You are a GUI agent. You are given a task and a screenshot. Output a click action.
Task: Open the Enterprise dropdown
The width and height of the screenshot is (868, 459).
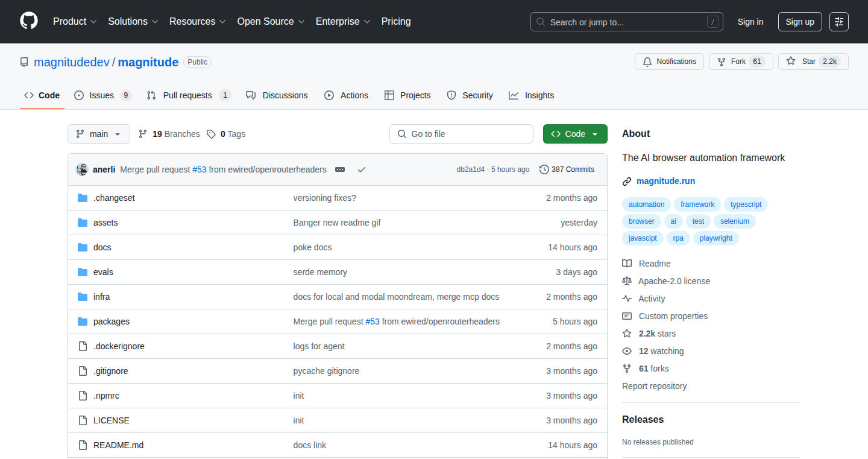344,21
